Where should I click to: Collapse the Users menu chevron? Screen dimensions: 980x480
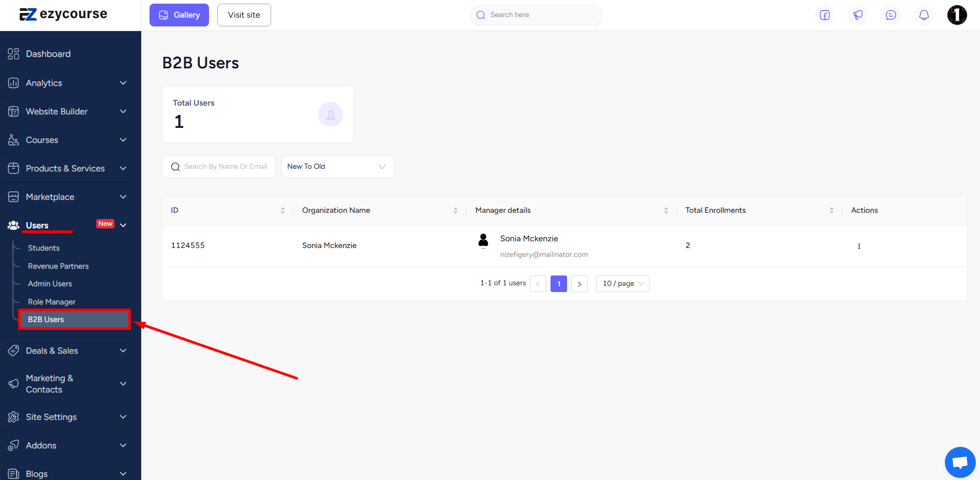(123, 225)
